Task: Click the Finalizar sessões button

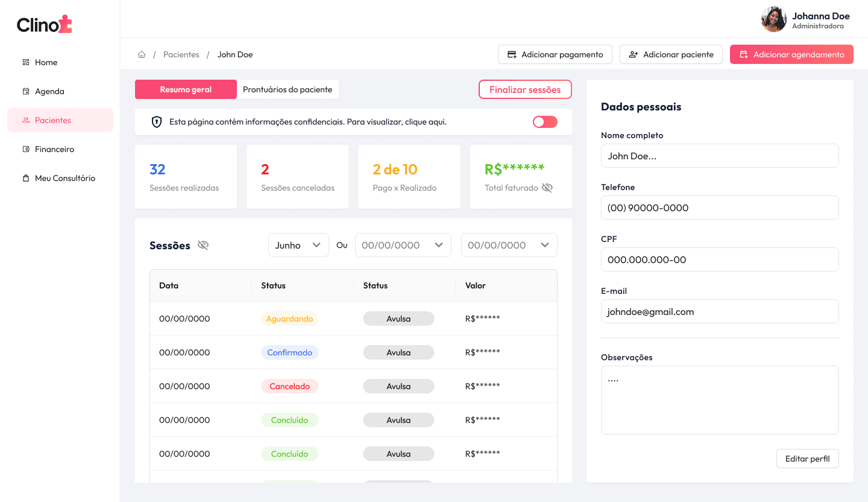Action: pyautogui.click(x=525, y=89)
